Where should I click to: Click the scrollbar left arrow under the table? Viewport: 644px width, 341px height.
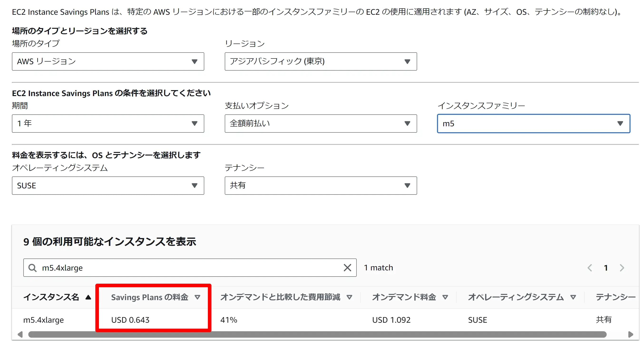tap(20, 334)
